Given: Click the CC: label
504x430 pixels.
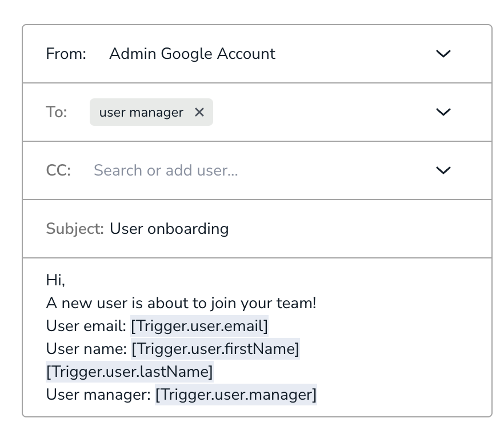Looking at the screenshot, I should pos(58,170).
